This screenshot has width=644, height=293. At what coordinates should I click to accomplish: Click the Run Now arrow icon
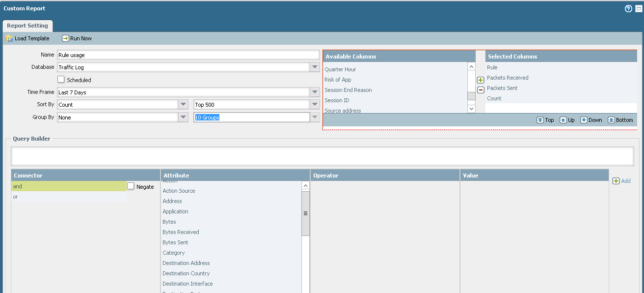[x=65, y=38]
